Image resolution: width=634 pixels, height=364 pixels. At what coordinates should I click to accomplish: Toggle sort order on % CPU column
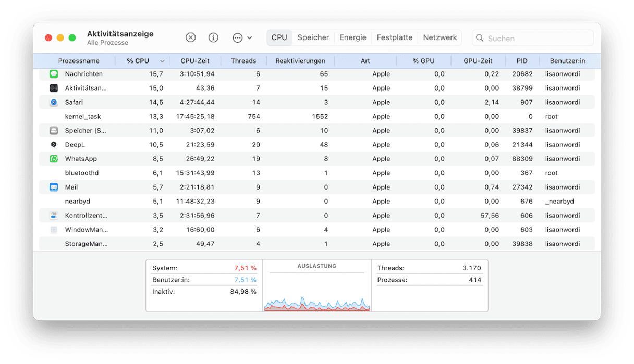coord(142,61)
